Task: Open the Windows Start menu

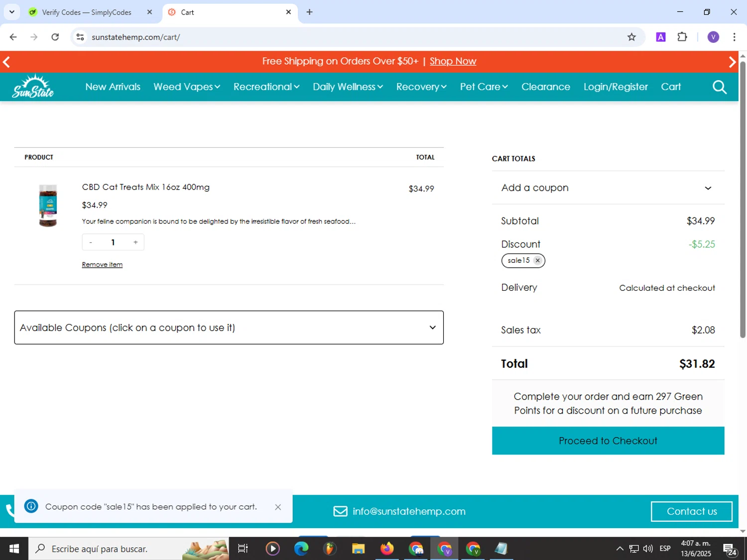Action: pos(14,549)
